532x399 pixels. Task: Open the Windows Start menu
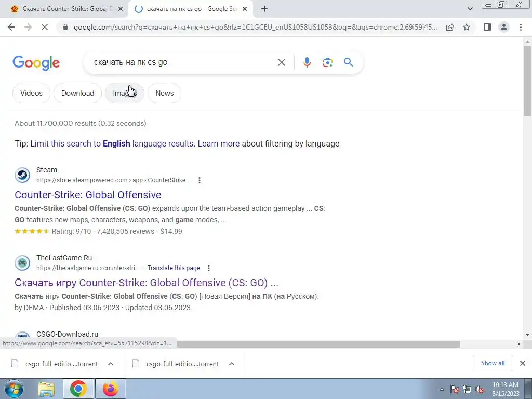[x=14, y=389]
